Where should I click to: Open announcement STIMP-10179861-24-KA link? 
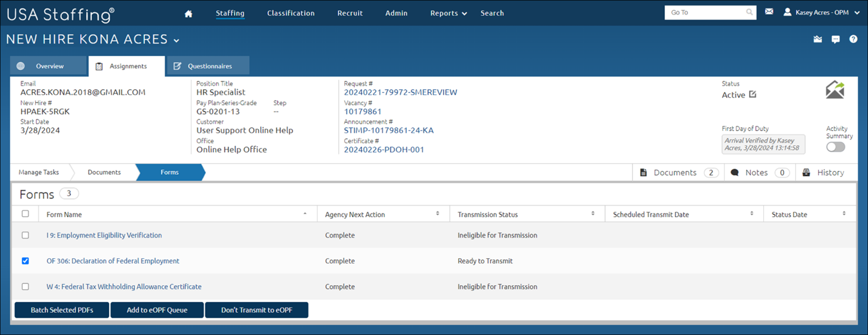tap(389, 131)
